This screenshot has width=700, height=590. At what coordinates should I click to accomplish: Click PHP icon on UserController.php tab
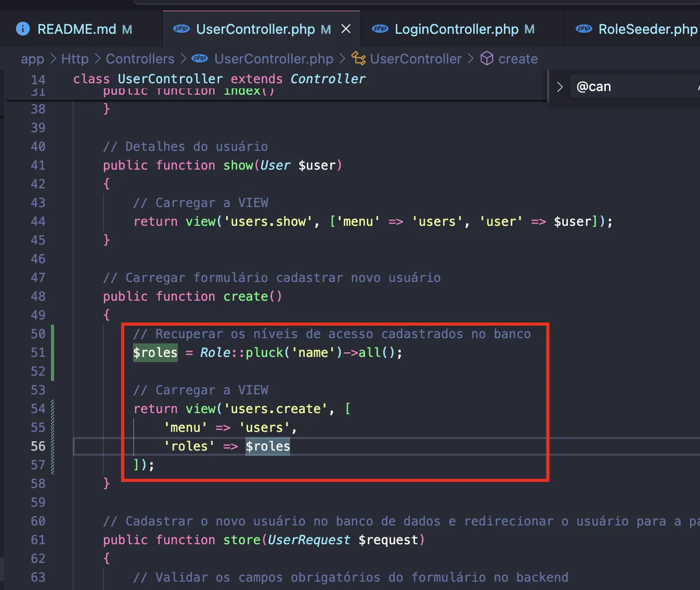pos(181,29)
